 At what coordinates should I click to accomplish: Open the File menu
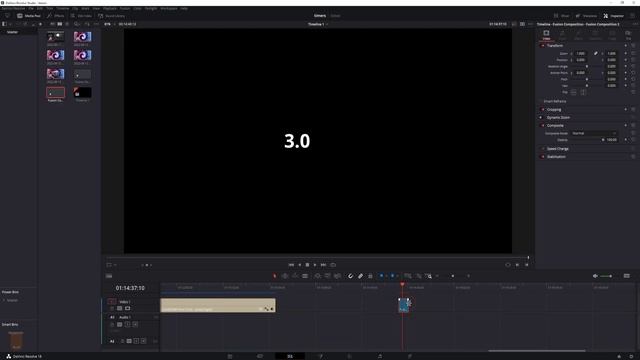(31, 8)
